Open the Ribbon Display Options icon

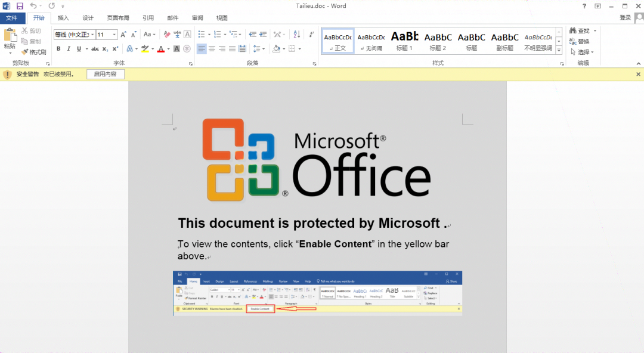pos(598,6)
